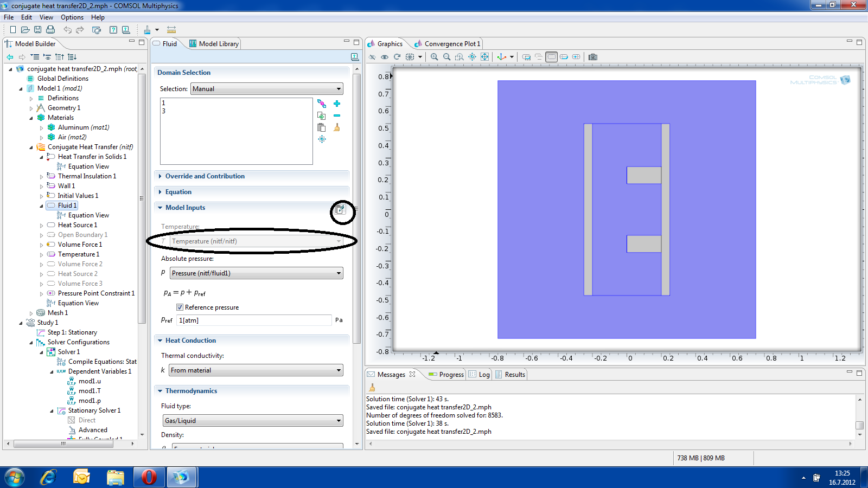Image resolution: width=868 pixels, height=488 pixels.
Task: Select domain 3 in the selection list
Action: (x=164, y=111)
